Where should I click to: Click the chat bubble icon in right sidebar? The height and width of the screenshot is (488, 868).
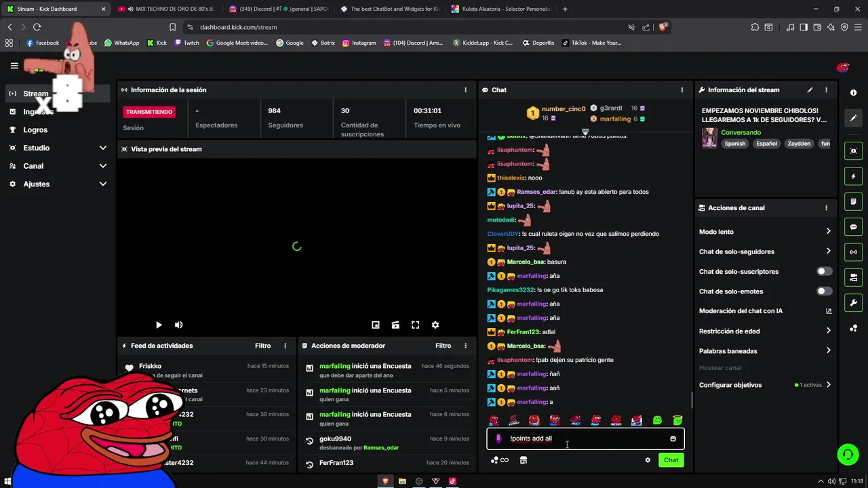click(853, 227)
